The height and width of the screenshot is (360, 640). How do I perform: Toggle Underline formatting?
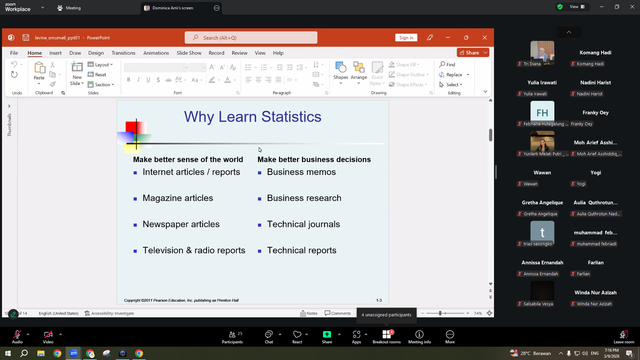(x=148, y=80)
